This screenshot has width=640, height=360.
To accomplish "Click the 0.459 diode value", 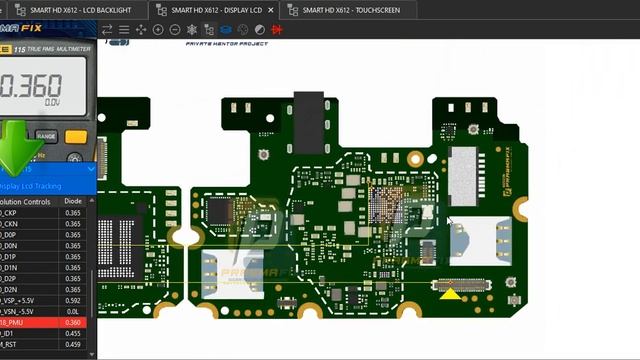I will click(x=73, y=344).
